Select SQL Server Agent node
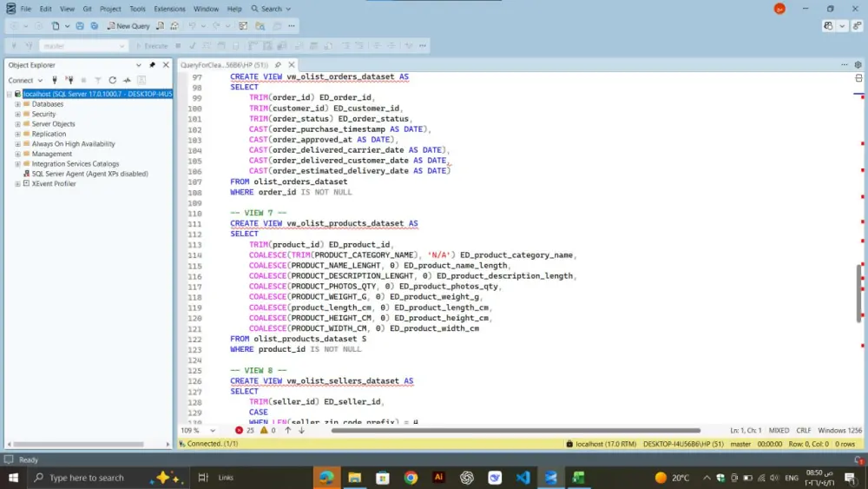868x489 pixels. (89, 174)
